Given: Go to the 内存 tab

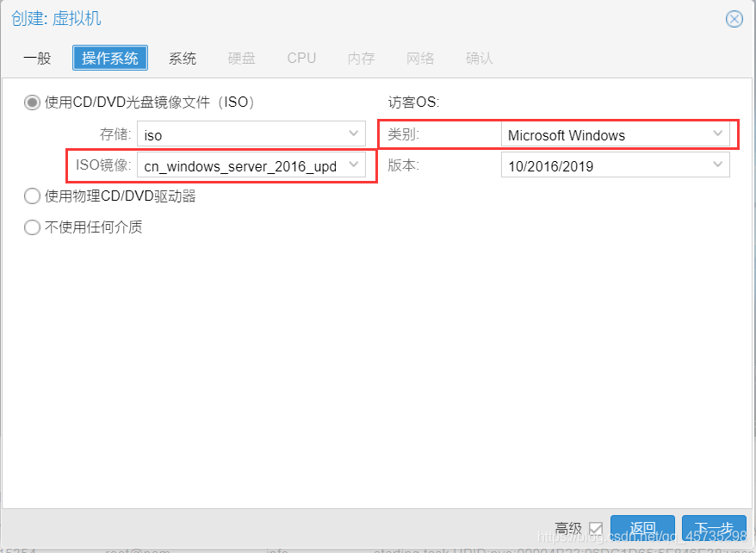Looking at the screenshot, I should click(x=361, y=59).
